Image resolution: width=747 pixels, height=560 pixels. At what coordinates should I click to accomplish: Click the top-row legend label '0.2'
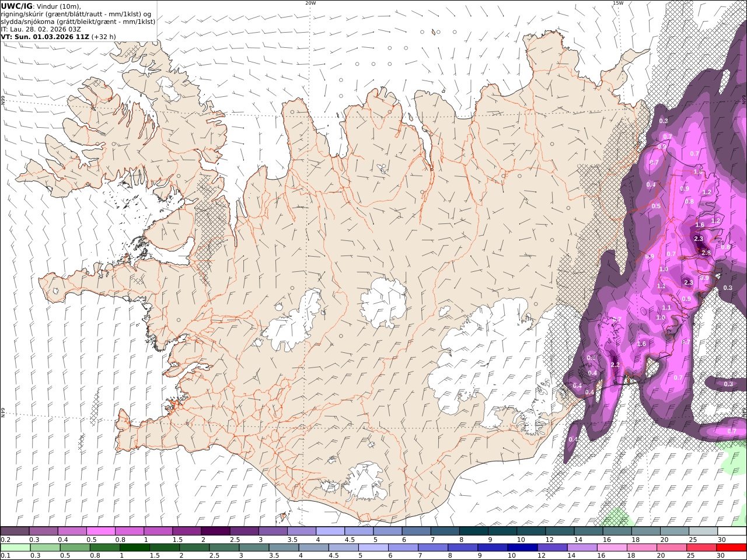[5, 540]
